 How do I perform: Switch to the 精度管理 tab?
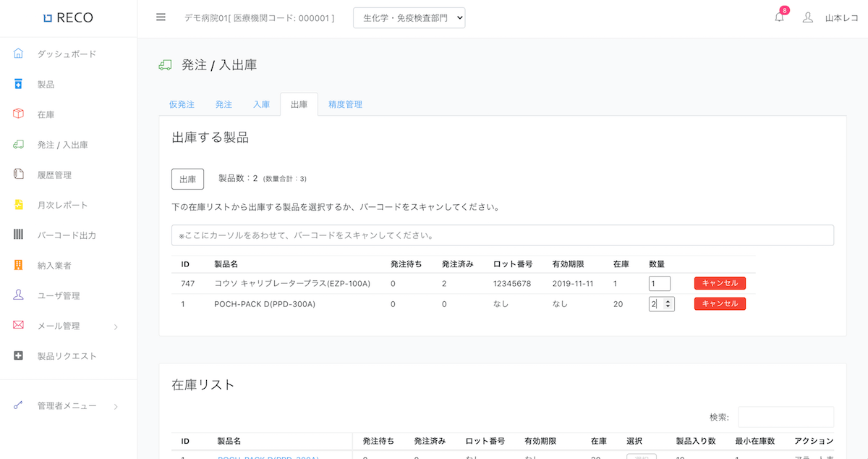coord(345,104)
